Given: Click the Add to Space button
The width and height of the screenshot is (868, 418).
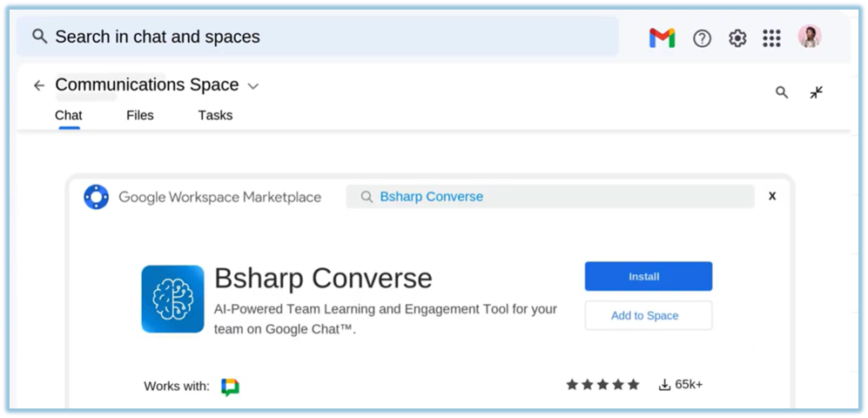Looking at the screenshot, I should tap(648, 315).
